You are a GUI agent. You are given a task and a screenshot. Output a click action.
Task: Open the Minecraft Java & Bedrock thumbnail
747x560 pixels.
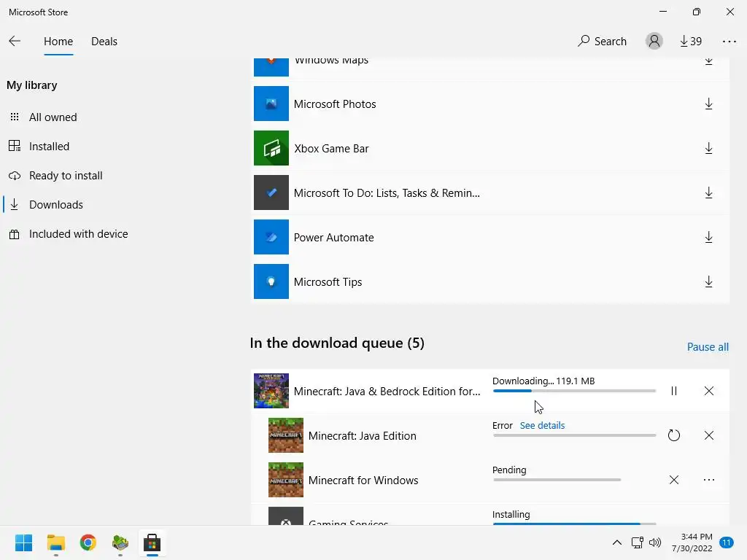pyautogui.click(x=271, y=391)
